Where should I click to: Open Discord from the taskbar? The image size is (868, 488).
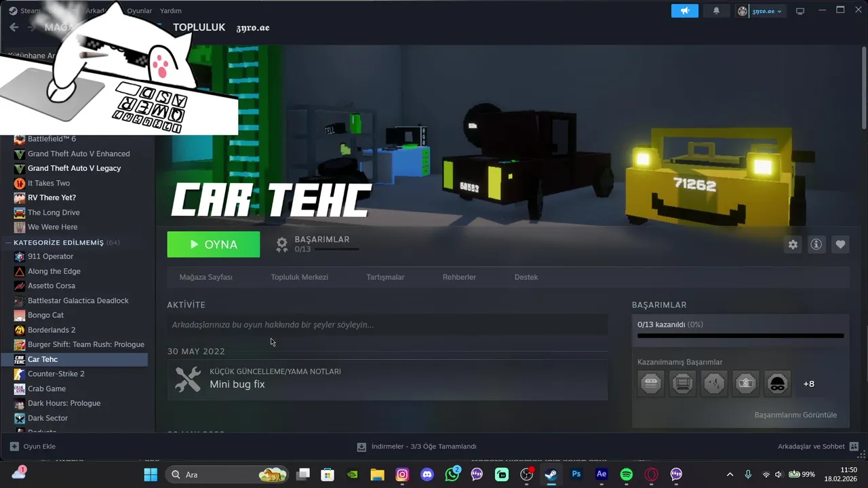(427, 474)
